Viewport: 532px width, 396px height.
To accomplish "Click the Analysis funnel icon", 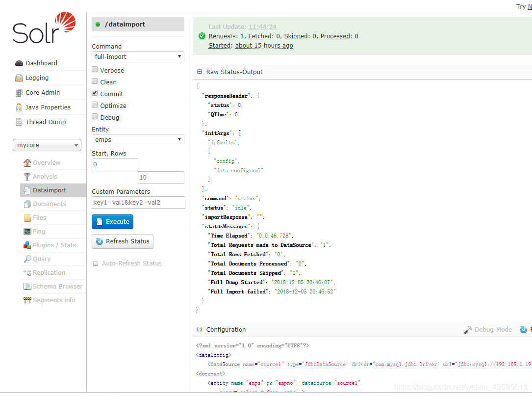I will pos(27,177).
